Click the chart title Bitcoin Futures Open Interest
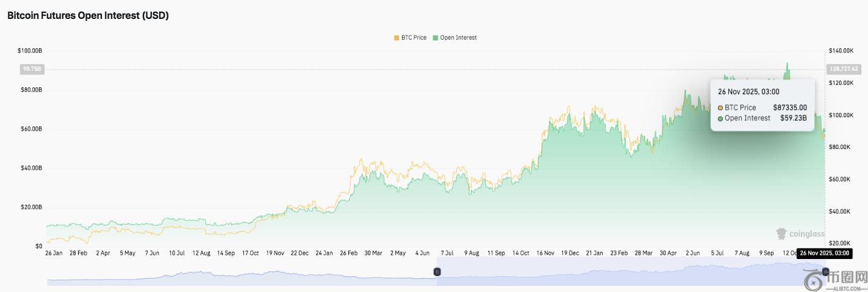 click(88, 16)
